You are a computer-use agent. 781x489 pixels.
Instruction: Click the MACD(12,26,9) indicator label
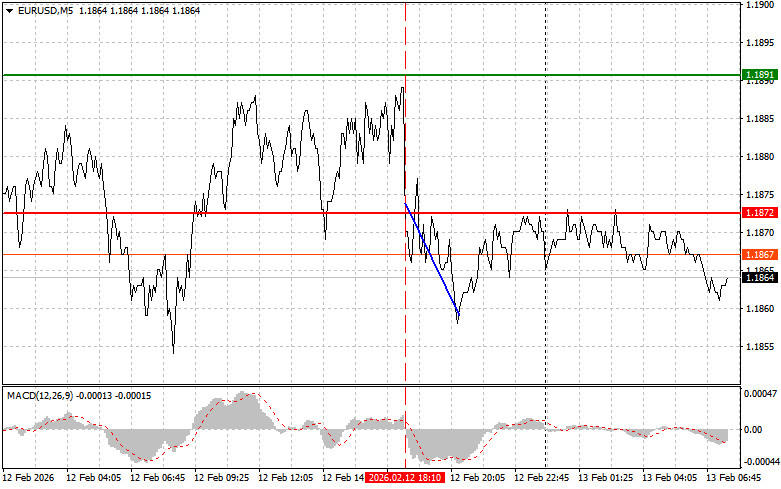coord(40,395)
